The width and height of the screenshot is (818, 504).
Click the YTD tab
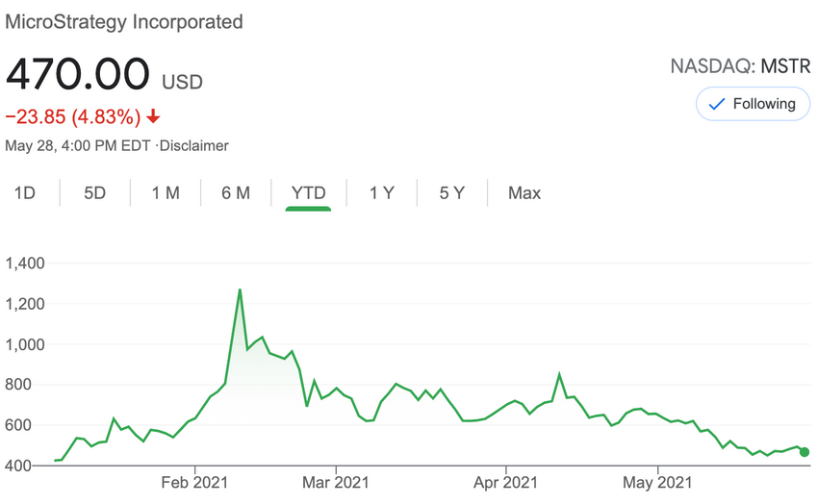tap(308, 193)
